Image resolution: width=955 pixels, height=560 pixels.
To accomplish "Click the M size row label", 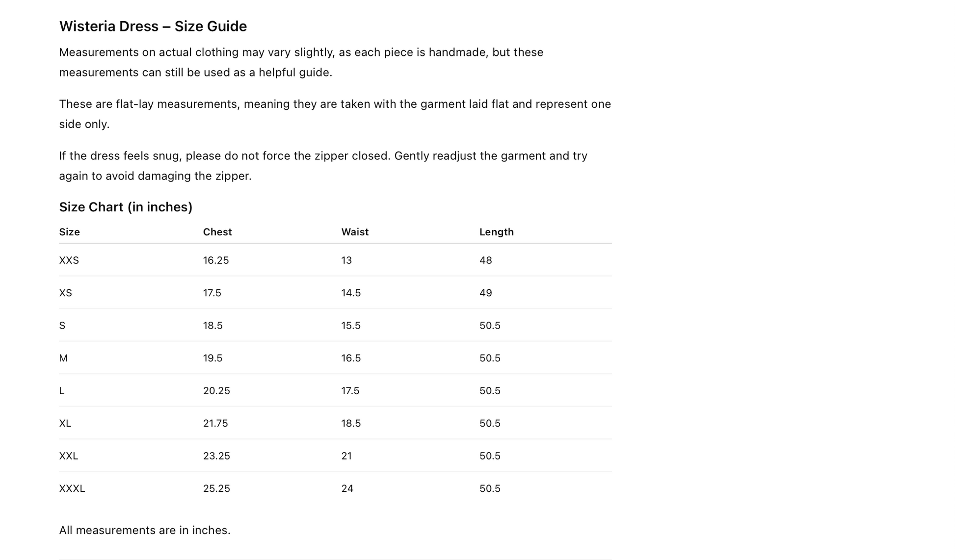I will point(63,358).
